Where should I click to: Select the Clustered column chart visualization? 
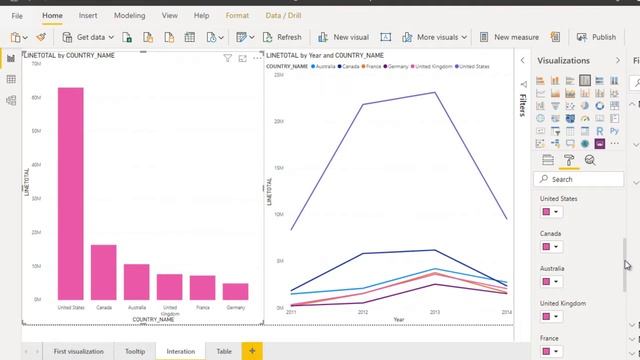(585, 80)
